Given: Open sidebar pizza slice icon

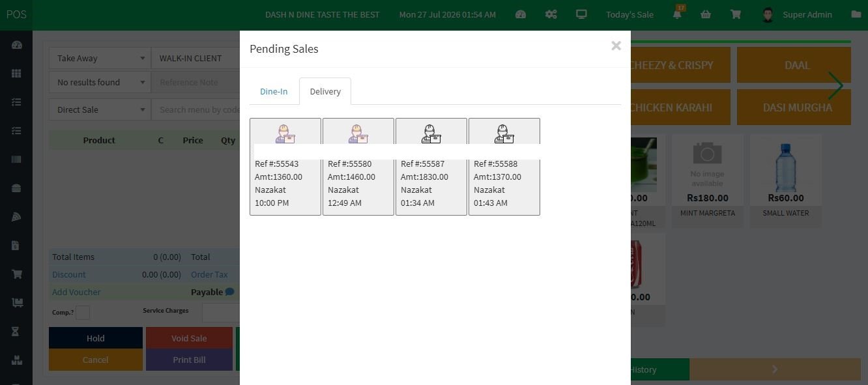Looking at the screenshot, I should coord(17,217).
